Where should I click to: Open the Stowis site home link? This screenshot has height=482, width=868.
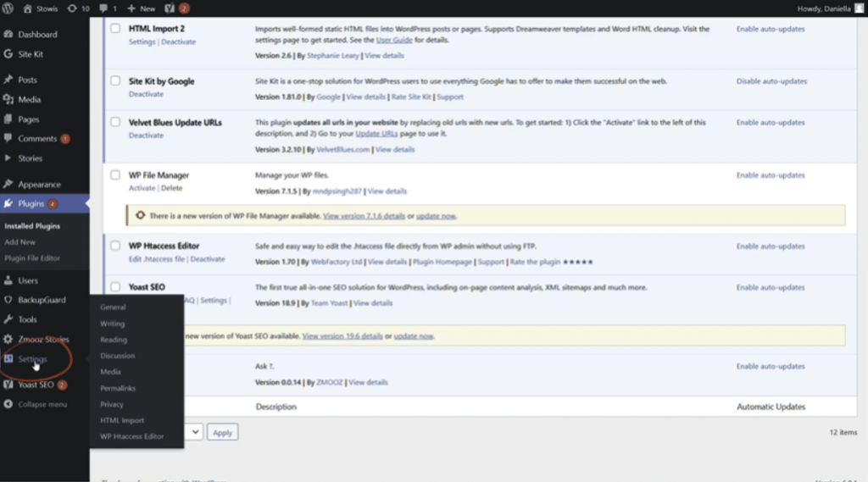tap(41, 8)
